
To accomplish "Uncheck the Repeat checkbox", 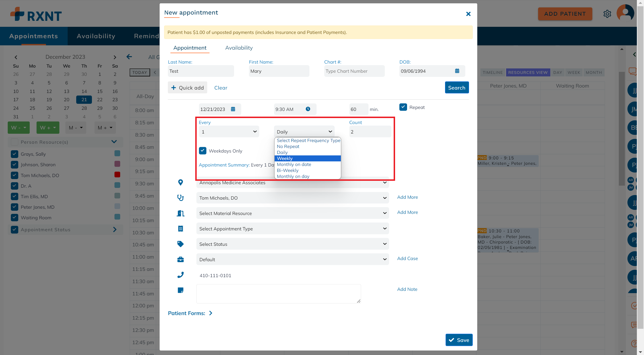I will [403, 107].
